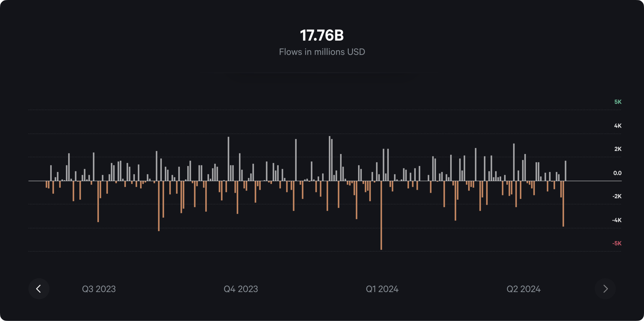Click the 0.0 baseline axis label
This screenshot has width=644, height=321.
point(617,173)
